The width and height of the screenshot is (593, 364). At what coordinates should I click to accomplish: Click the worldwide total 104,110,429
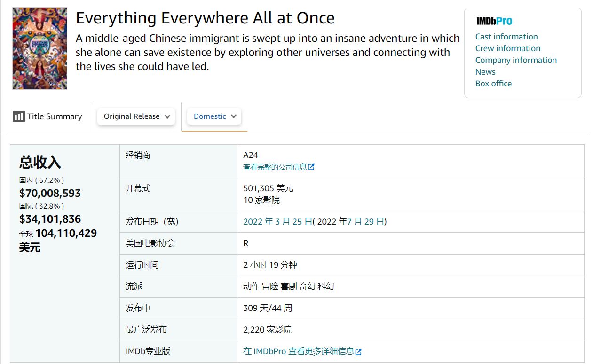point(66,233)
